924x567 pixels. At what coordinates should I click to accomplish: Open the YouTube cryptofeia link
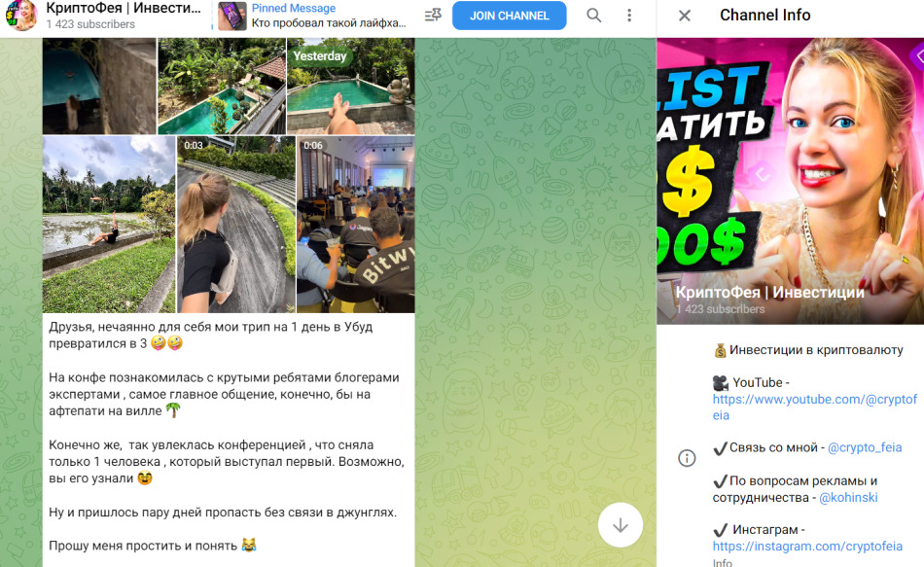pyautogui.click(x=814, y=408)
